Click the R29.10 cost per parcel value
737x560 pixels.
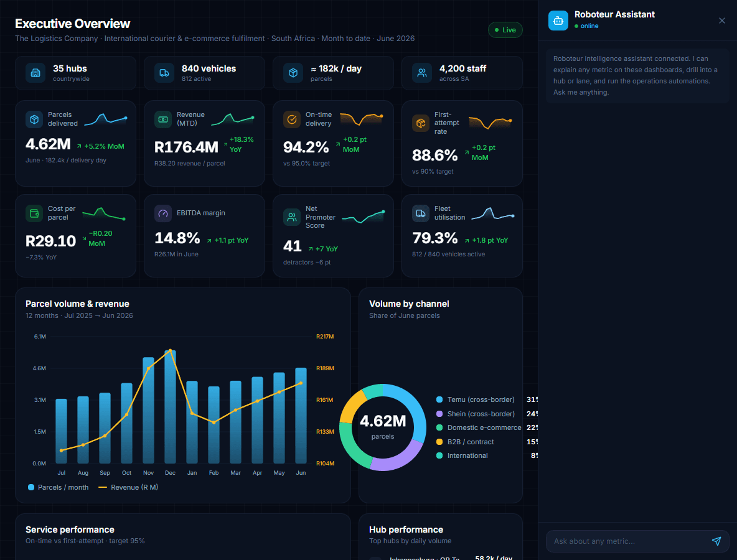click(51, 241)
